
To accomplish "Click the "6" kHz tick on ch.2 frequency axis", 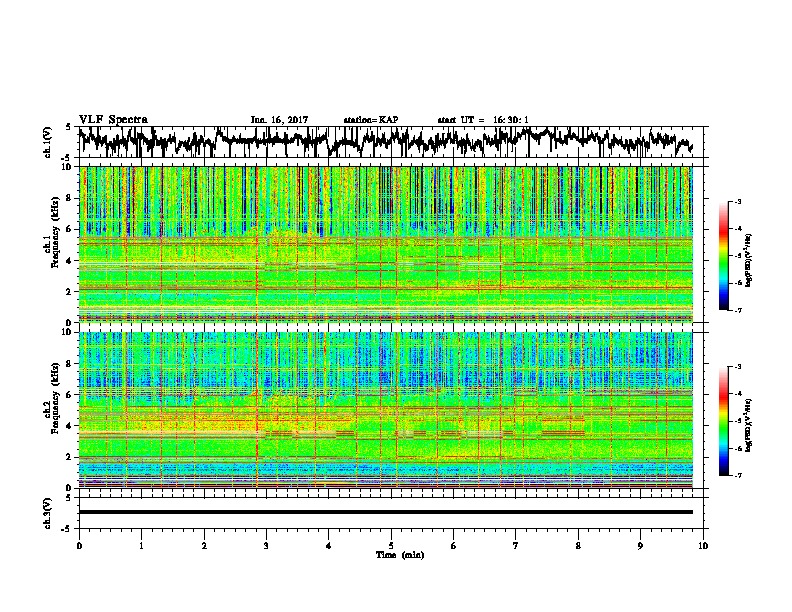I will coord(70,395).
